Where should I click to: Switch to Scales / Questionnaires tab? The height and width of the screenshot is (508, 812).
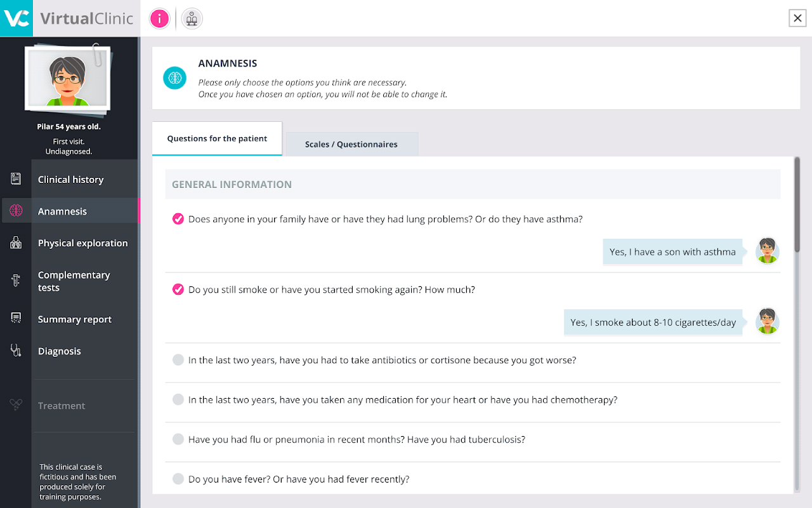(x=351, y=144)
